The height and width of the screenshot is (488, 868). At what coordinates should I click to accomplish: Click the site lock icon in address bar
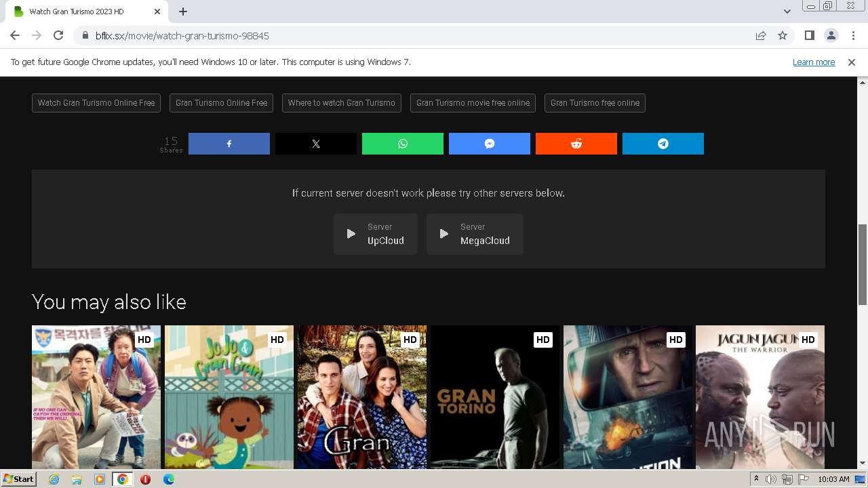pyautogui.click(x=85, y=35)
